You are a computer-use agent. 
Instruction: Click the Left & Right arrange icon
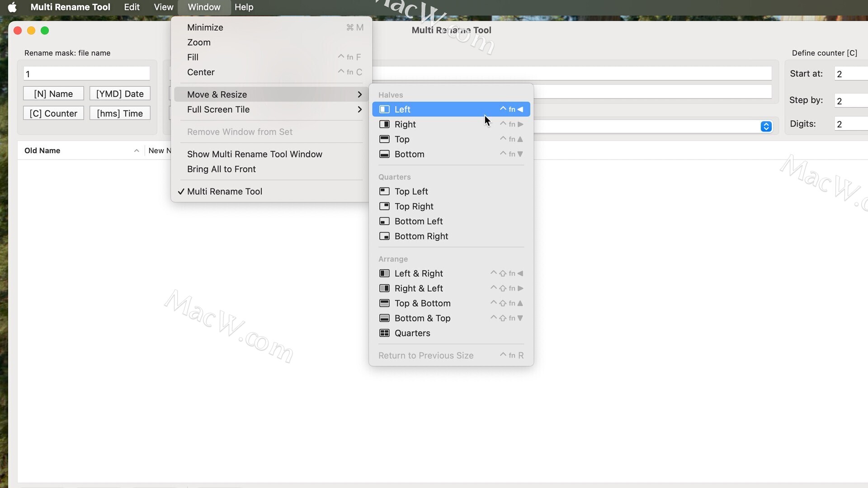384,273
